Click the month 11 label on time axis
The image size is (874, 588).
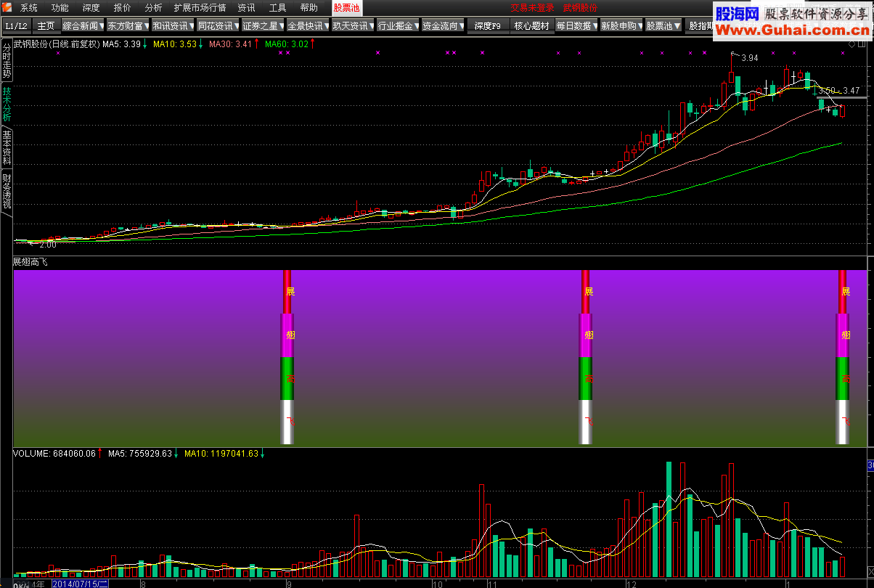491,584
